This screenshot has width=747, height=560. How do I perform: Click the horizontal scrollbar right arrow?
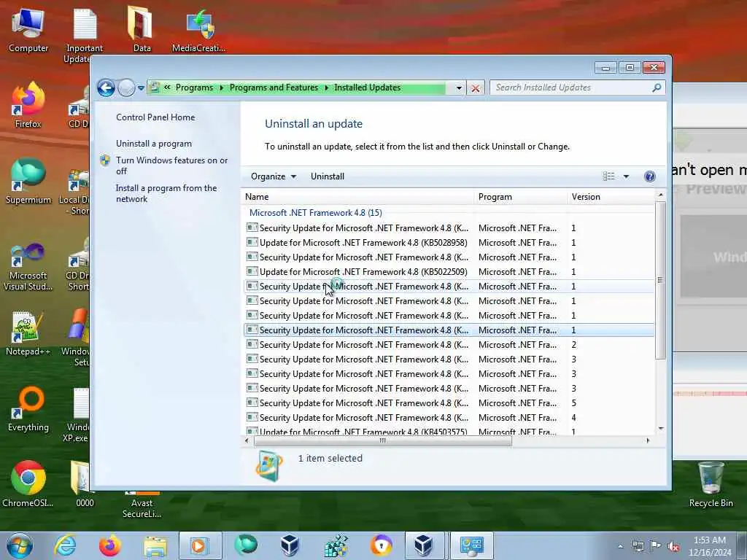pos(648,441)
